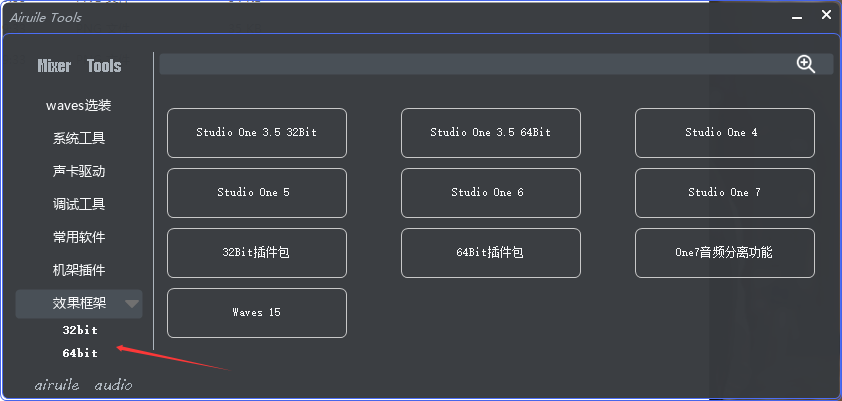Open One7音频分离功能 button
Image resolution: width=842 pixels, height=401 pixels.
tap(724, 253)
